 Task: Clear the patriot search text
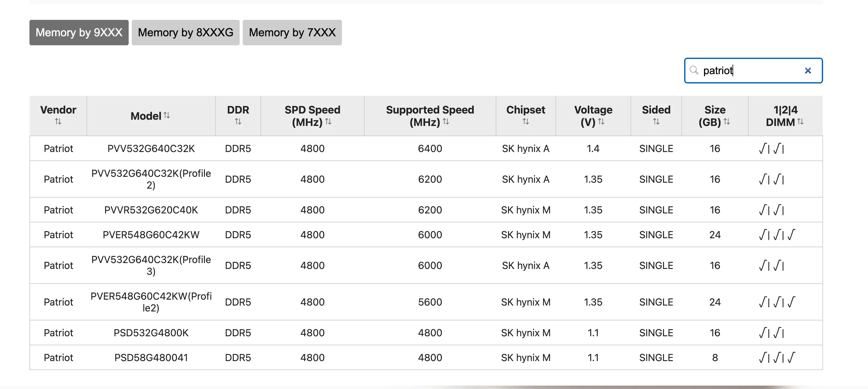808,70
